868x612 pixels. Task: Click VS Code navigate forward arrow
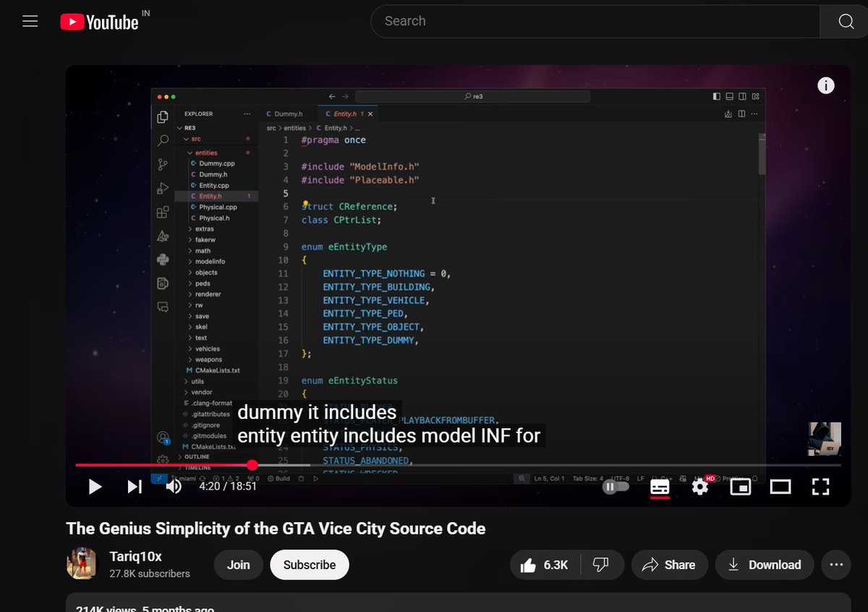[x=345, y=96]
